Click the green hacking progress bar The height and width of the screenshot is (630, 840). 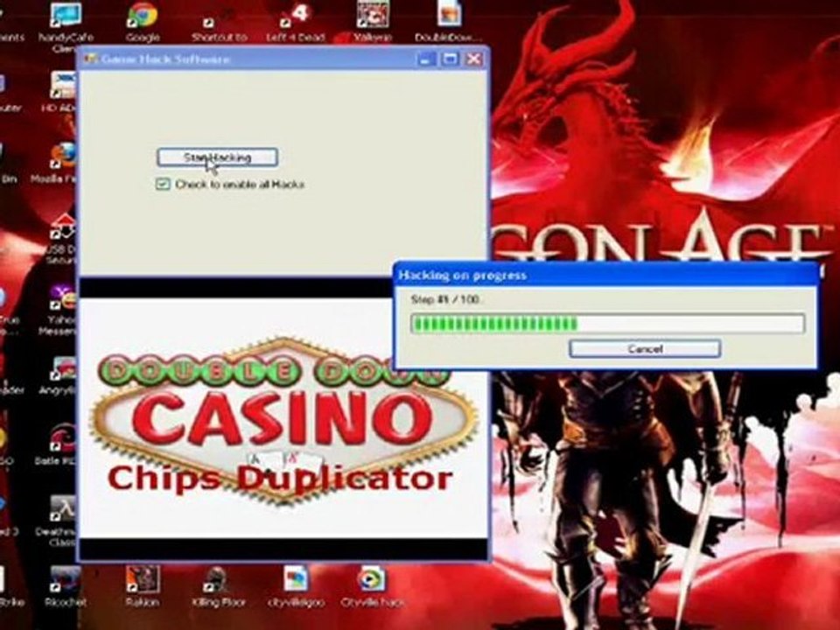(607, 324)
